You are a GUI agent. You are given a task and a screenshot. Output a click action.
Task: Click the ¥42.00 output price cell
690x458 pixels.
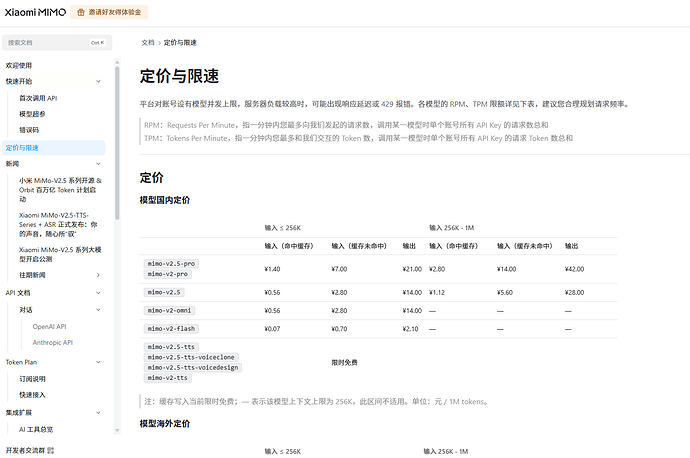[575, 269]
